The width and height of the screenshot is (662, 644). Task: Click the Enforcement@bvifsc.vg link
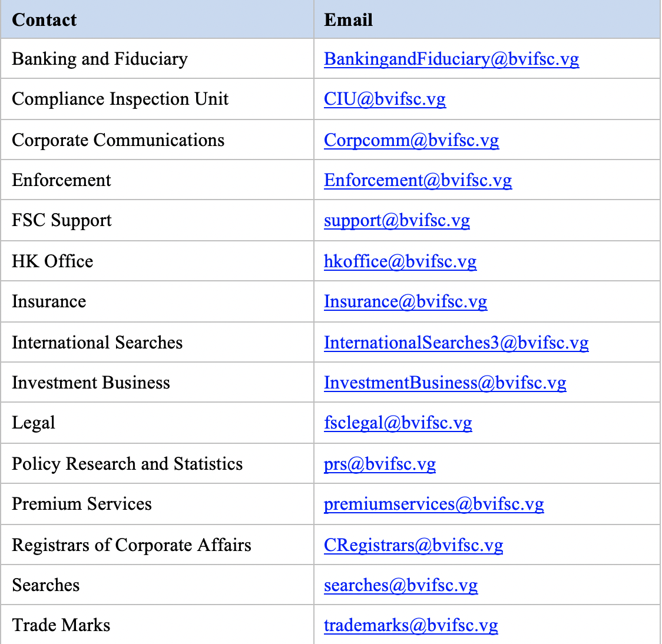tap(418, 180)
